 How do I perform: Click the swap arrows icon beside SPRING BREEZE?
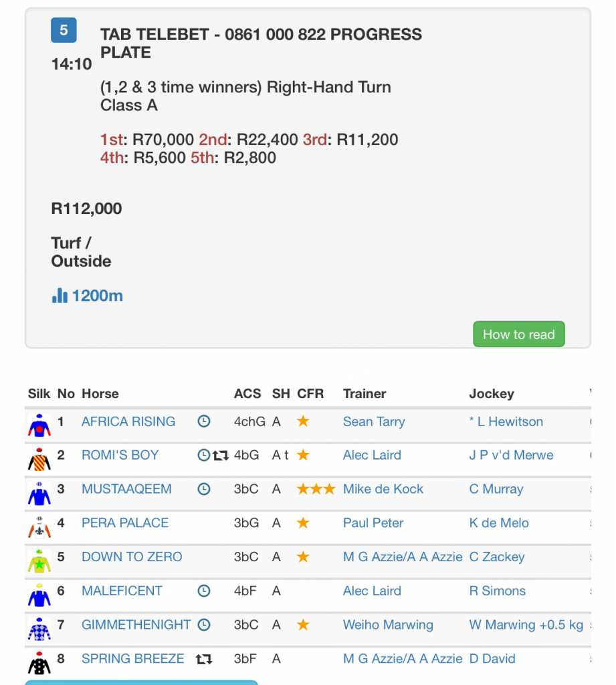click(x=204, y=659)
